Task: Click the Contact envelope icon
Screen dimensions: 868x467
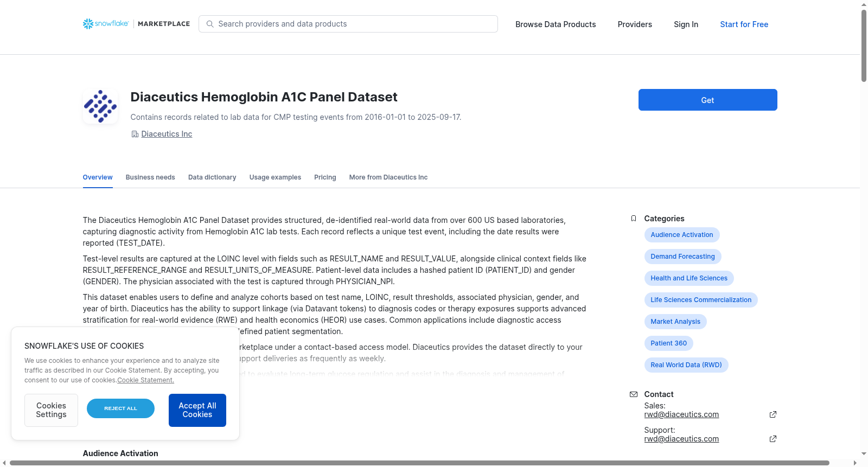Action: point(633,394)
